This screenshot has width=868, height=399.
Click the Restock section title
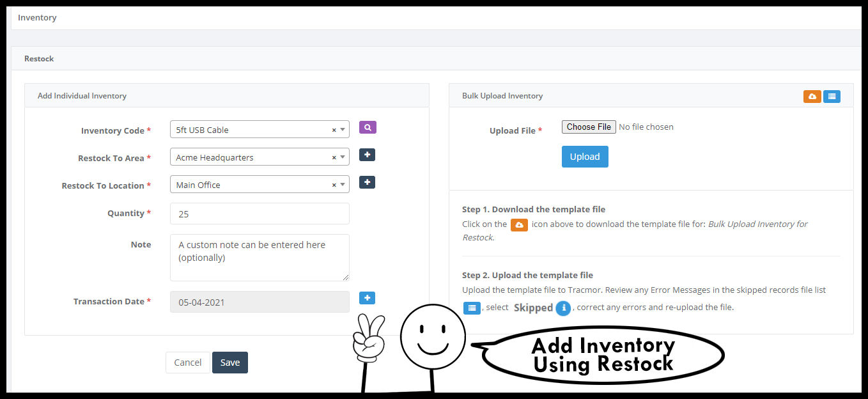[x=39, y=59]
